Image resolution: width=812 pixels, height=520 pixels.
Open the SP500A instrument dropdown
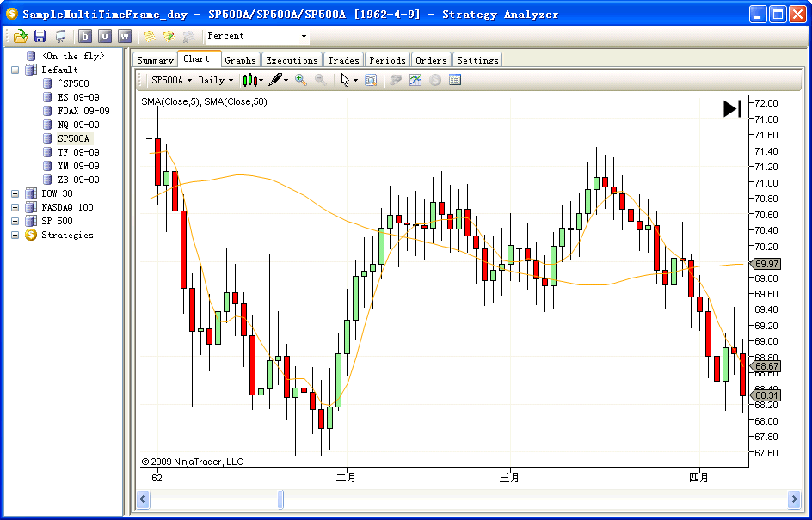tap(171, 80)
